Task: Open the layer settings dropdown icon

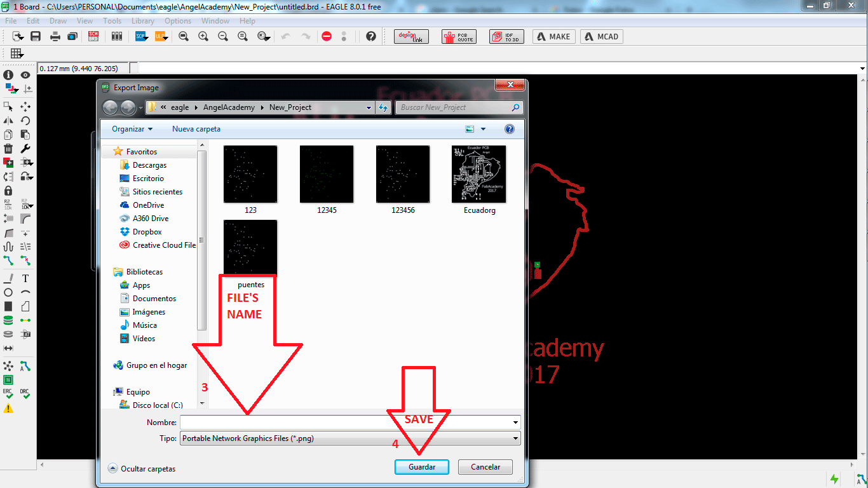Action: [x=11, y=89]
